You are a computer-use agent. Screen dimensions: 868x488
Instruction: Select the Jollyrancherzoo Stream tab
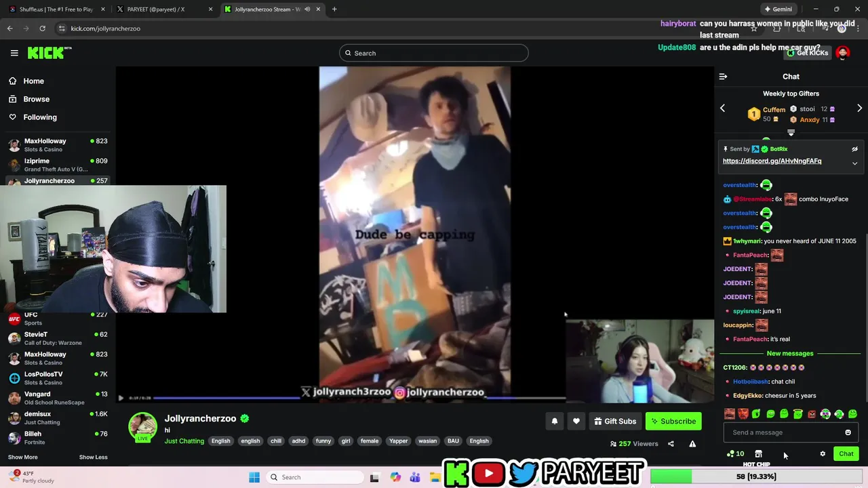(271, 9)
